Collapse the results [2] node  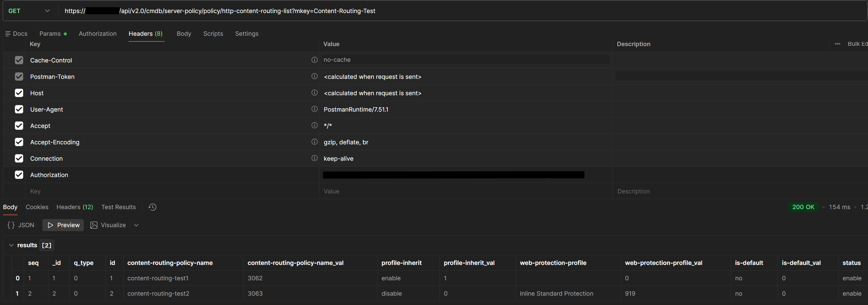[11, 245]
